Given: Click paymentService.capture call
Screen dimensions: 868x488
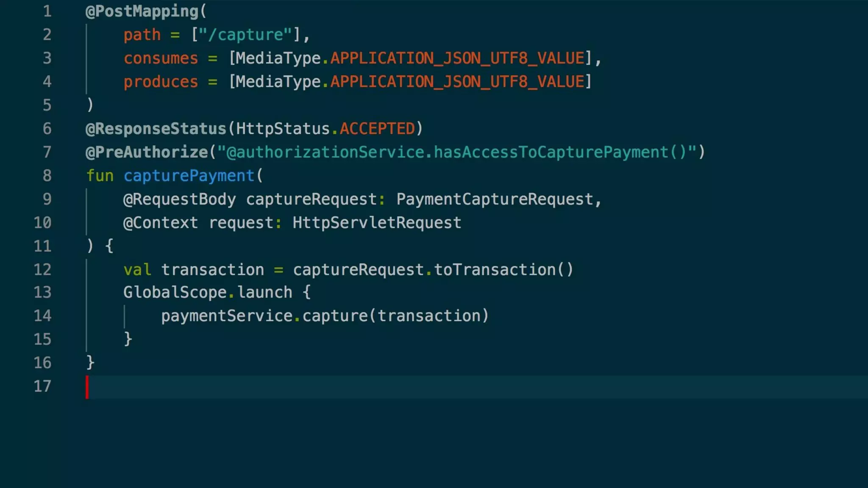Looking at the screenshot, I should [x=264, y=316].
